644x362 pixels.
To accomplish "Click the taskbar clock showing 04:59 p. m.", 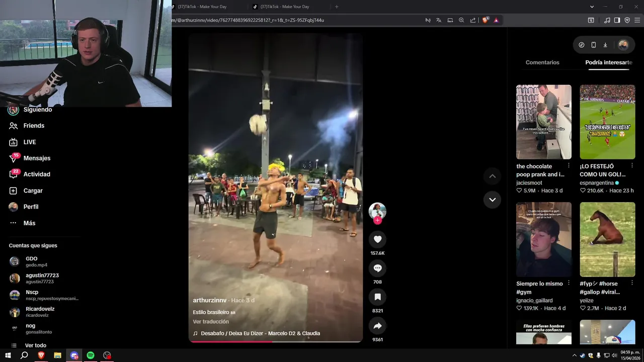I will click(x=630, y=355).
